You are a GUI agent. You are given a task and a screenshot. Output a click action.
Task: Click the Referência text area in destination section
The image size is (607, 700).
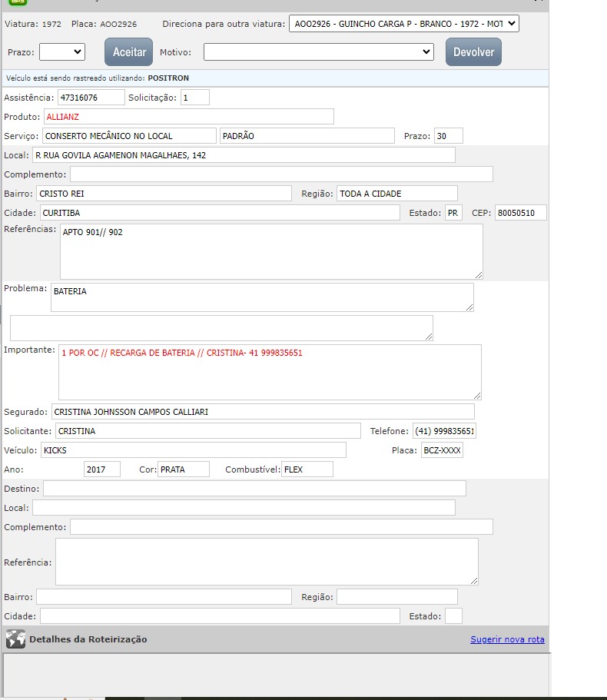pyautogui.click(x=267, y=562)
